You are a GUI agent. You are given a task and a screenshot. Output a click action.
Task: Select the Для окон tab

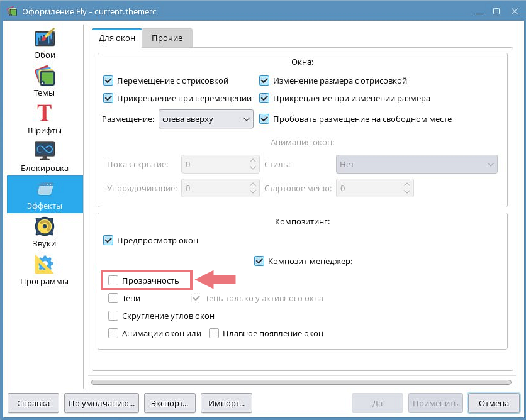pyautogui.click(x=117, y=38)
